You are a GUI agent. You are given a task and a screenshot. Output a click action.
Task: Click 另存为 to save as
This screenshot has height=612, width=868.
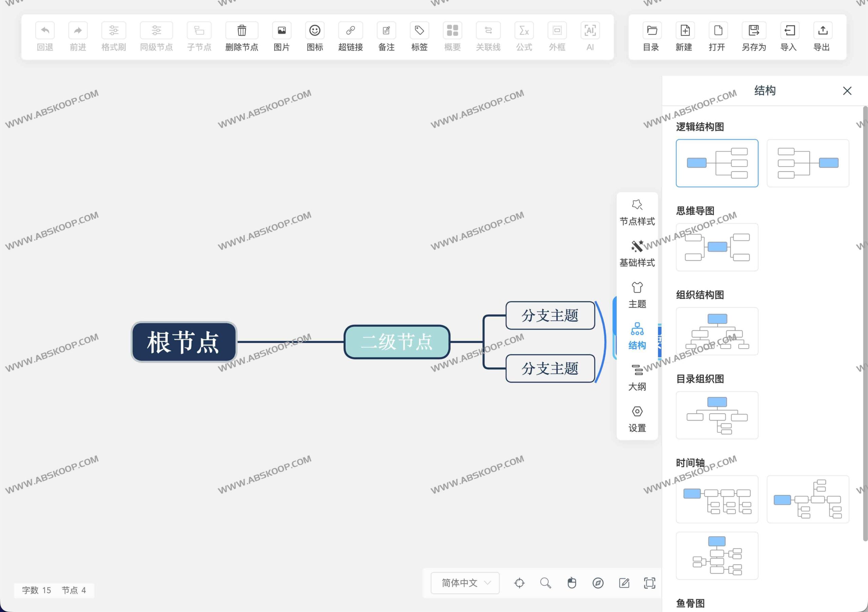pyautogui.click(x=753, y=37)
